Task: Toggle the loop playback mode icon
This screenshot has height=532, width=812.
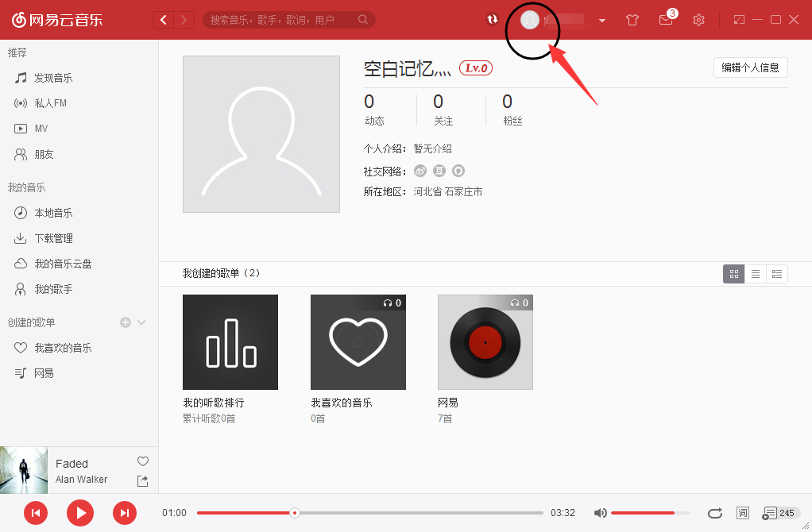Action: 714,513
